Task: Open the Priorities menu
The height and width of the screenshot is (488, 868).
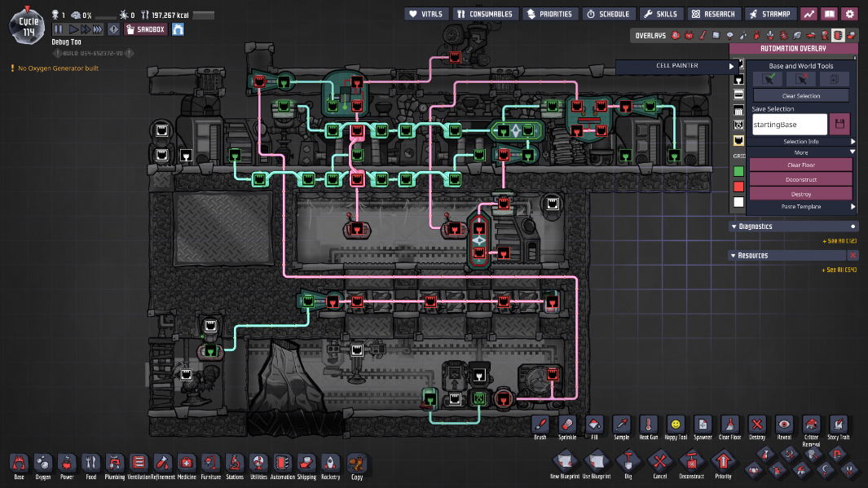Action: 549,14
